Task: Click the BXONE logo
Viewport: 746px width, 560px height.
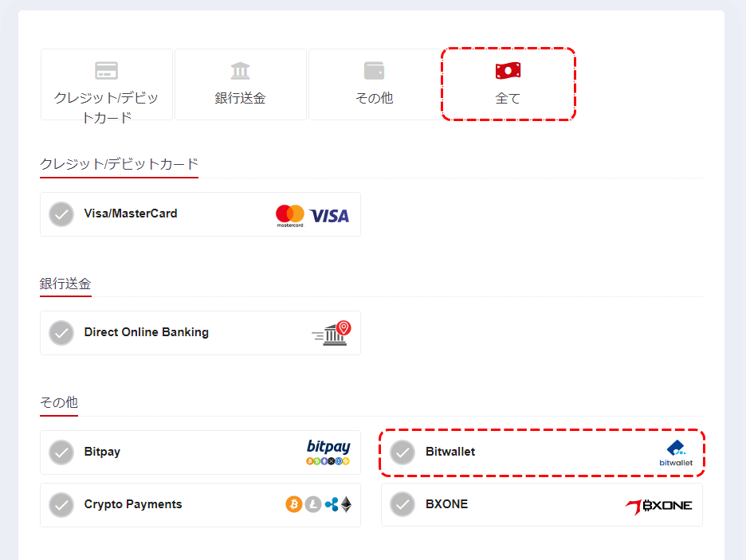Action: click(x=658, y=507)
